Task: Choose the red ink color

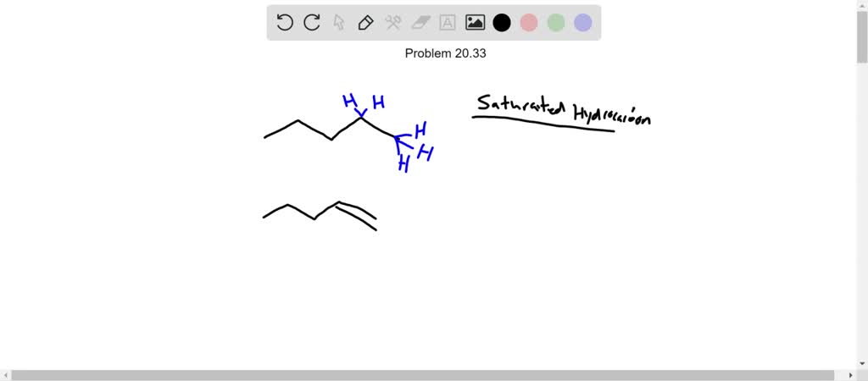Action: [529, 23]
